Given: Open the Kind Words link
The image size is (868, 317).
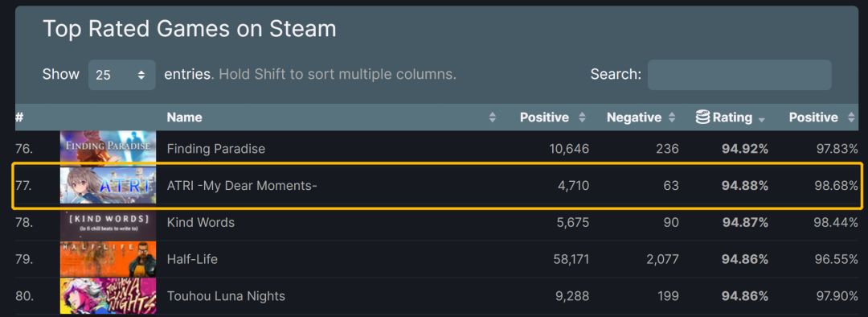Looking at the screenshot, I should click(200, 222).
